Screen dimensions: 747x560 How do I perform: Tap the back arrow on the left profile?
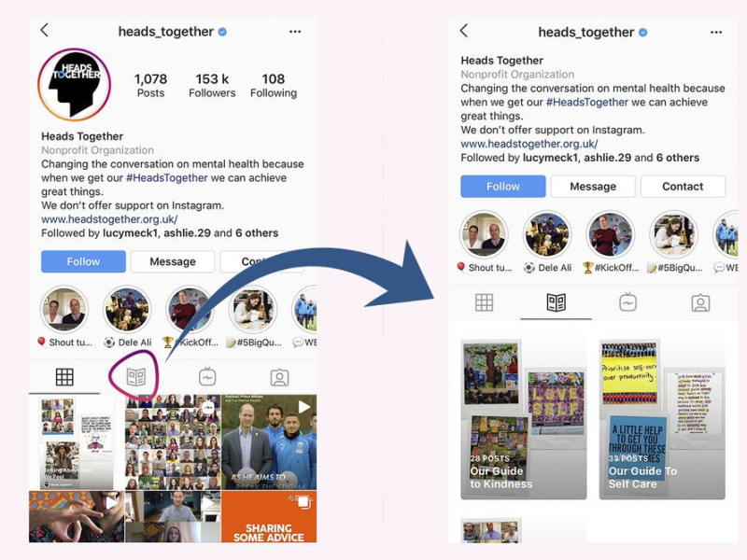(44, 31)
